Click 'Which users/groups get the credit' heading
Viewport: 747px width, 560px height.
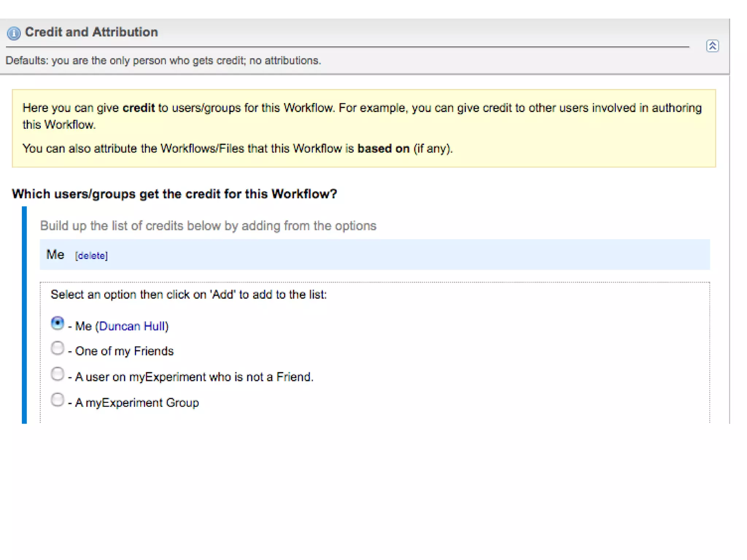[174, 194]
